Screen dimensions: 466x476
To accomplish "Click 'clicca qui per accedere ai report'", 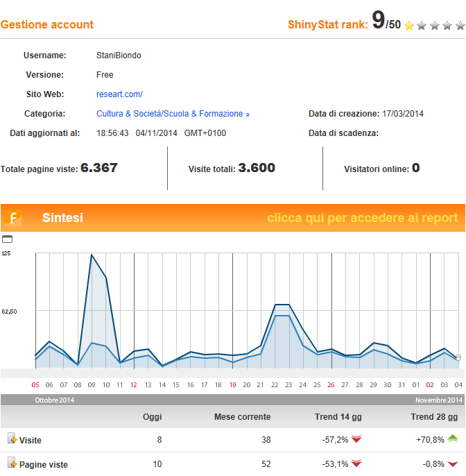I will 363,218.
